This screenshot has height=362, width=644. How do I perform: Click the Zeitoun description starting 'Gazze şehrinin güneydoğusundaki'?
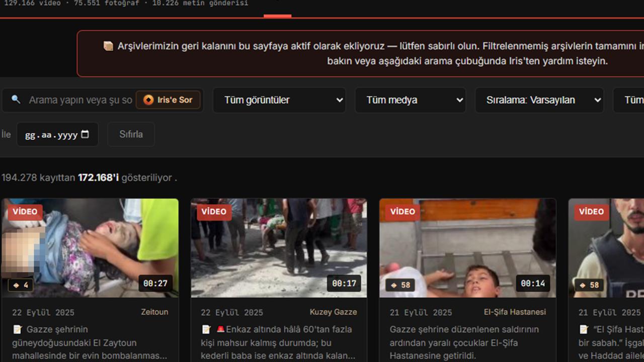pos(90,342)
